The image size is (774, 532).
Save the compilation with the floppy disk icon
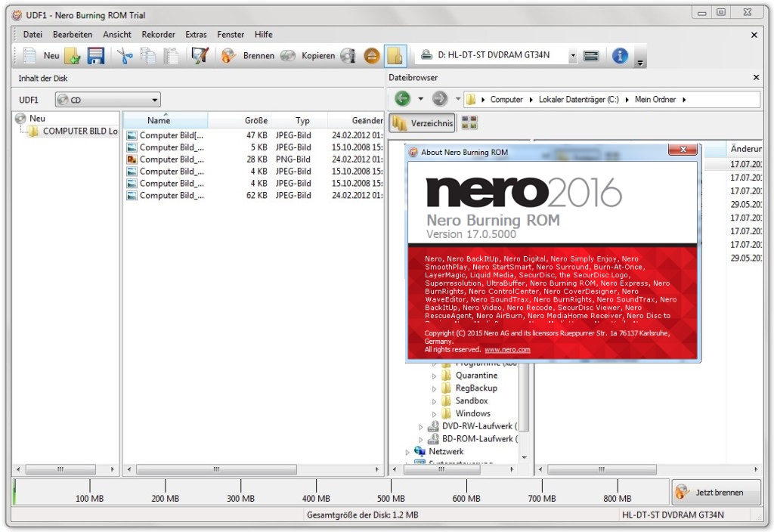96,56
